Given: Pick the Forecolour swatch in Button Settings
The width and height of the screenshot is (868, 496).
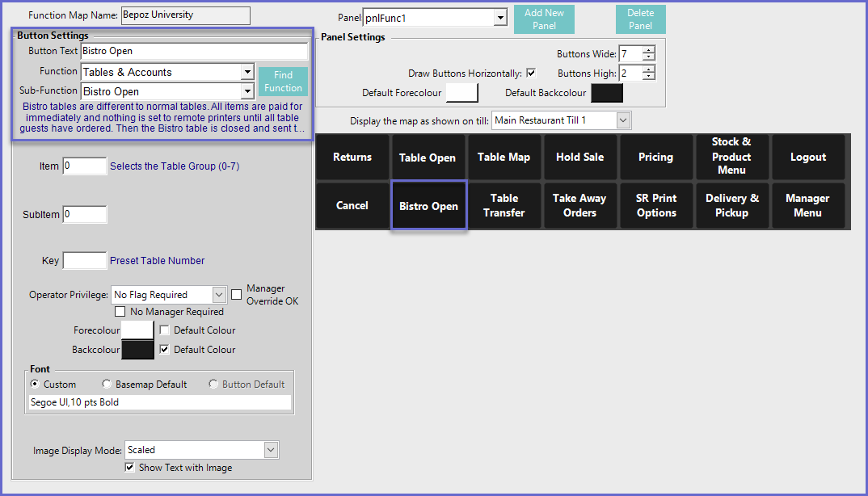Looking at the screenshot, I should click(x=137, y=330).
